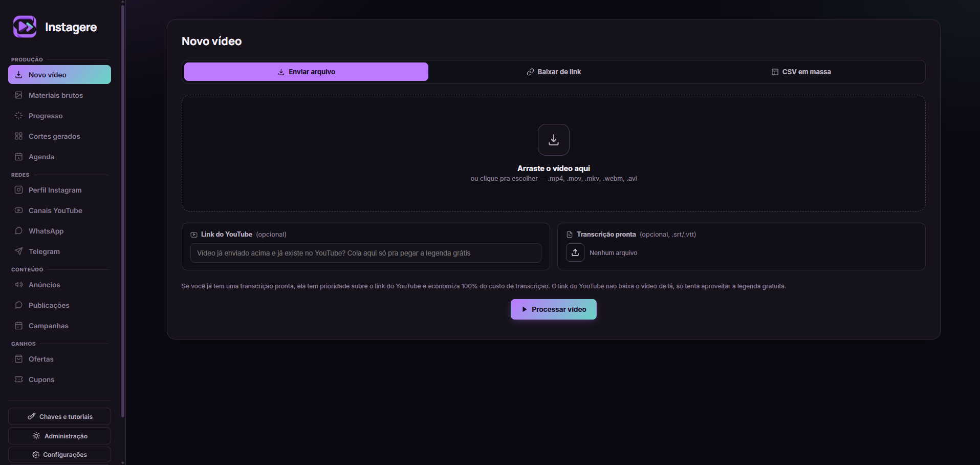Click the GANHOS section header
This screenshot has width=980, height=465.
pos(24,344)
